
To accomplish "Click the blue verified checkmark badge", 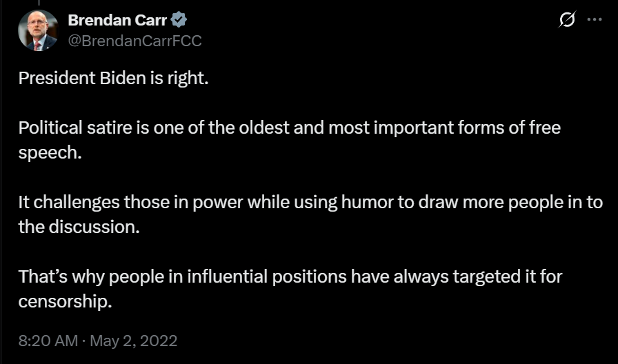I will tap(179, 21).
